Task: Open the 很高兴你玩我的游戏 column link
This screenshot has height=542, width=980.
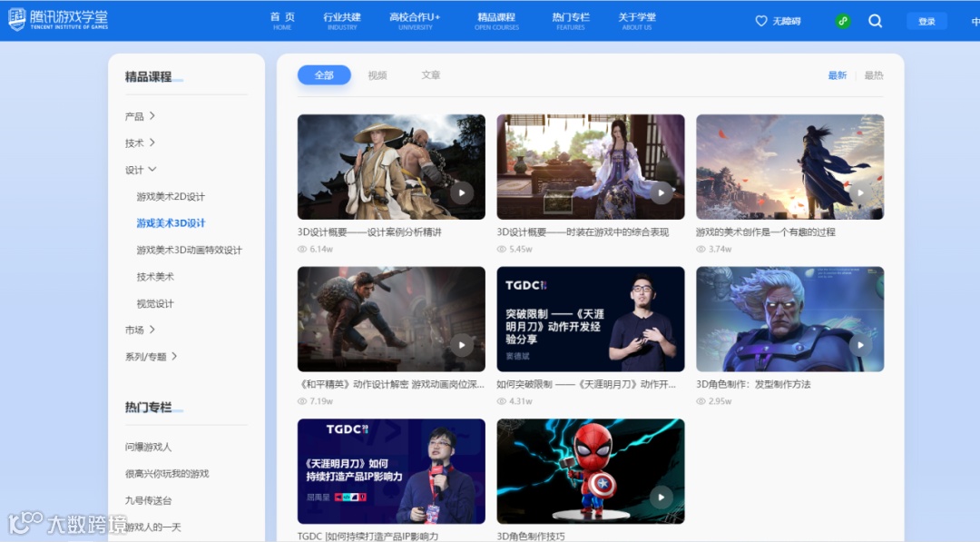Action: tap(167, 473)
